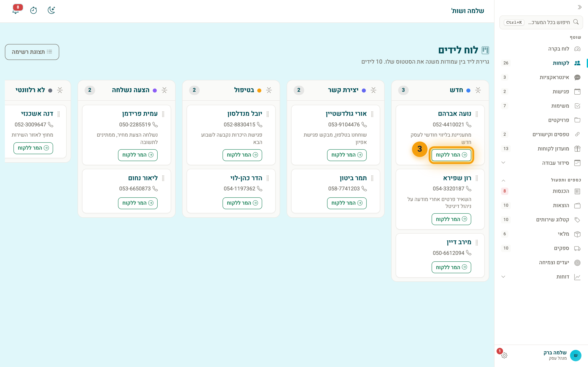588x367 pixels.
Task: Click the kanban board icon beside לוח לידים
Action: click(x=485, y=50)
